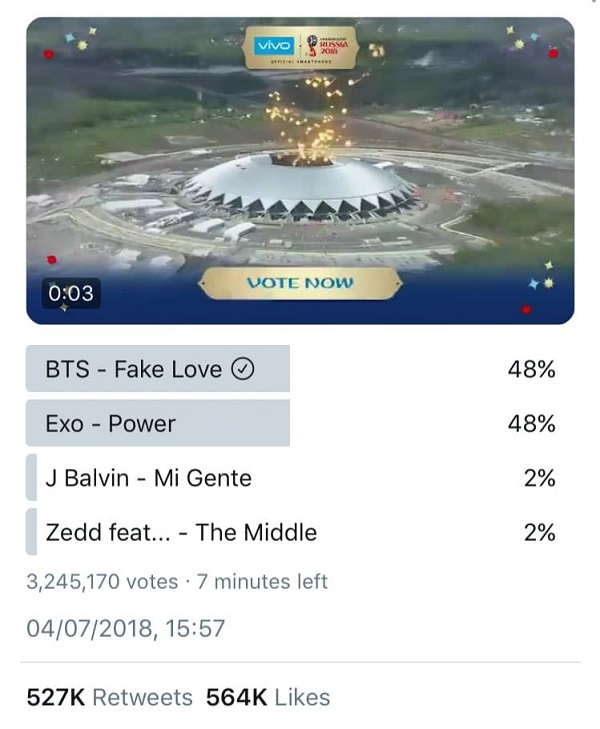Viewport: 600px width, 729px height.
Task: Choose the Zedd feat... - The Middle option
Action: (x=181, y=532)
